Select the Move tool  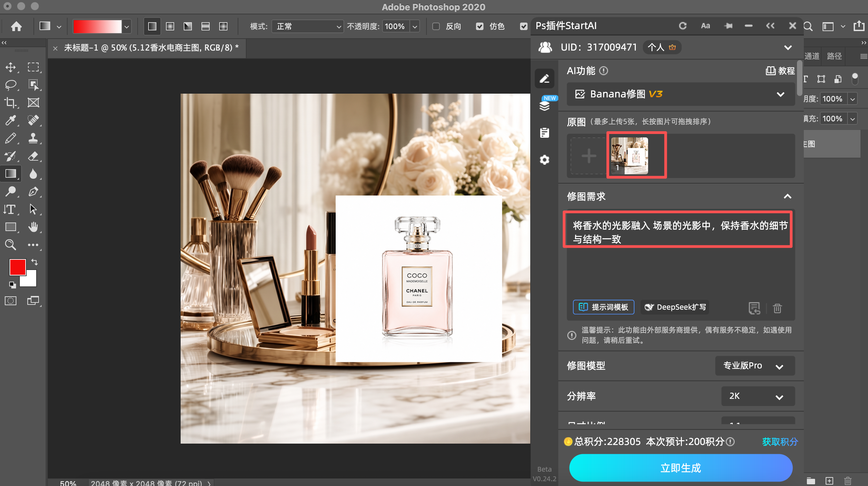pyautogui.click(x=11, y=67)
